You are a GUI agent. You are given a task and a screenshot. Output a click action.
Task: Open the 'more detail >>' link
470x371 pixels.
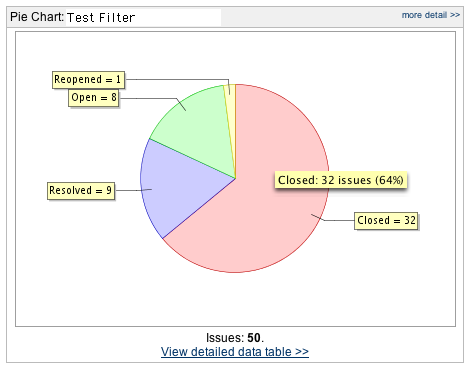[430, 15]
